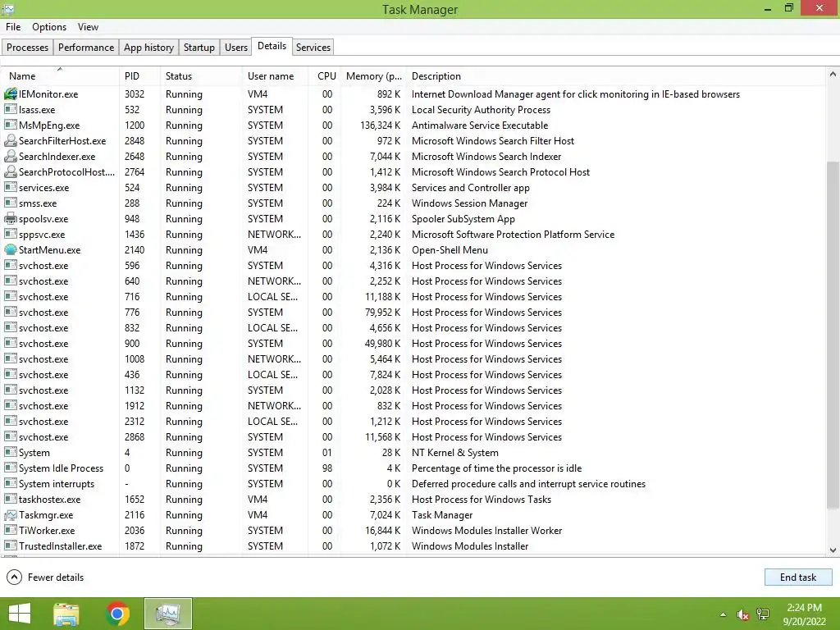
Task: Click the spoolsv.exe printer icon
Action: pos(10,218)
